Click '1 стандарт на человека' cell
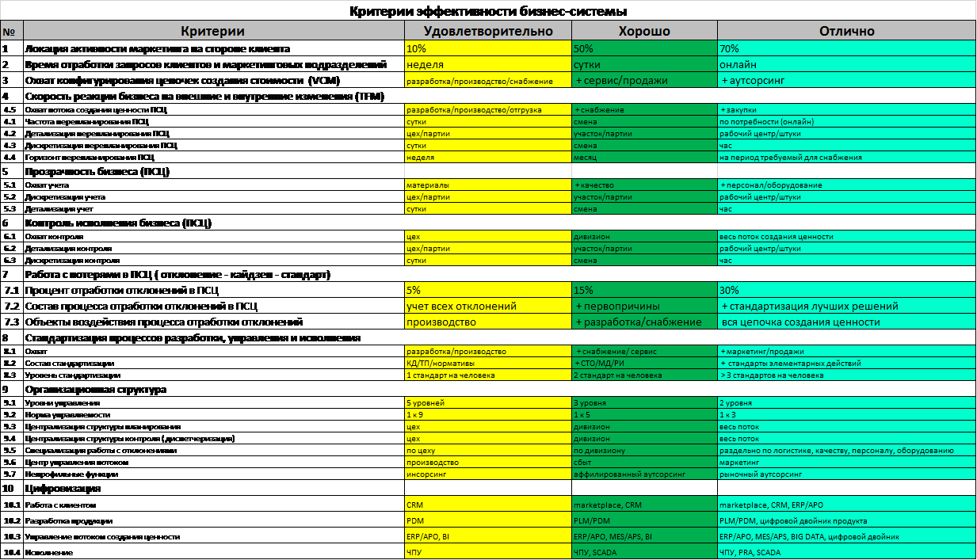The width and height of the screenshot is (977, 560). pyautogui.click(x=487, y=375)
